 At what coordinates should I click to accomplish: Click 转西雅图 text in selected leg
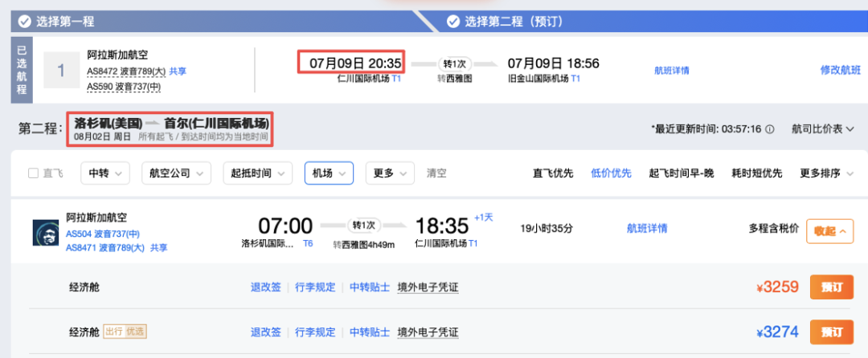[x=454, y=79]
